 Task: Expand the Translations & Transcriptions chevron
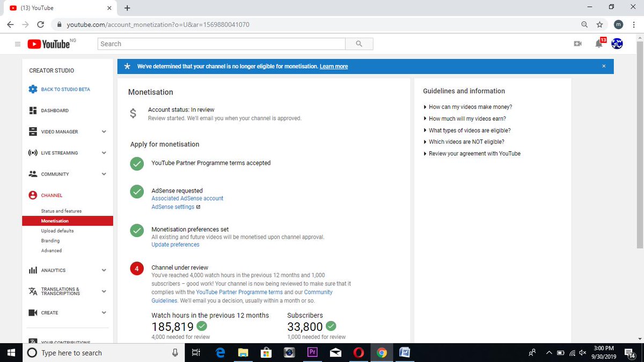[104, 291]
